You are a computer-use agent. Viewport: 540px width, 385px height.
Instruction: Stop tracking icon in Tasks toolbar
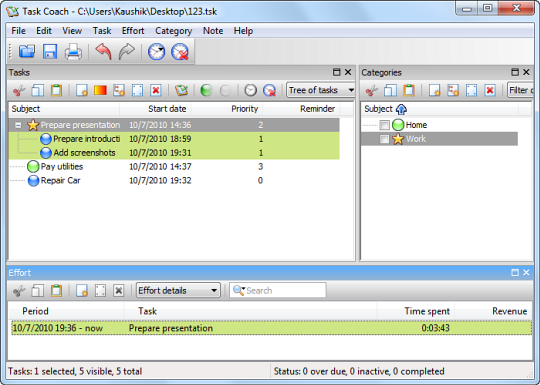(x=269, y=91)
